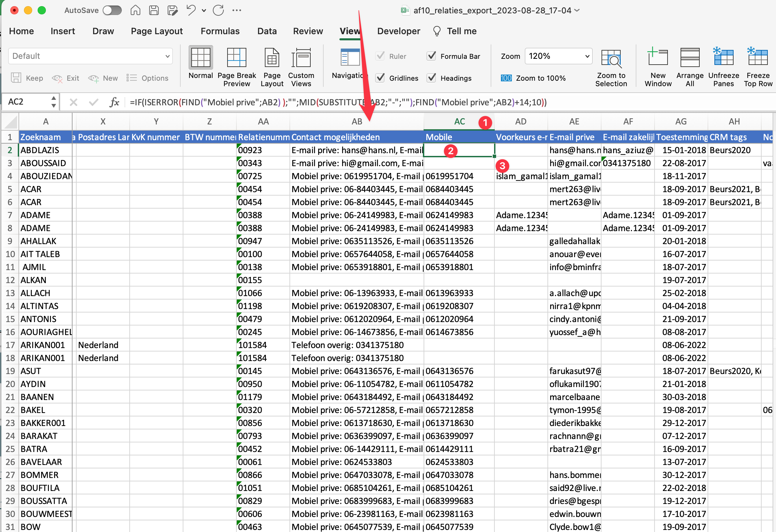This screenshot has height=532, width=776.
Task: Uncheck the Headings checkbox
Action: pyautogui.click(x=432, y=78)
